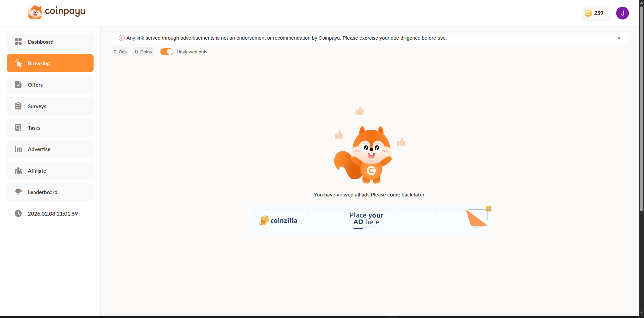Image resolution: width=644 pixels, height=318 pixels.
Task: Select the Dashboard grid icon
Action: pyautogui.click(x=18, y=42)
